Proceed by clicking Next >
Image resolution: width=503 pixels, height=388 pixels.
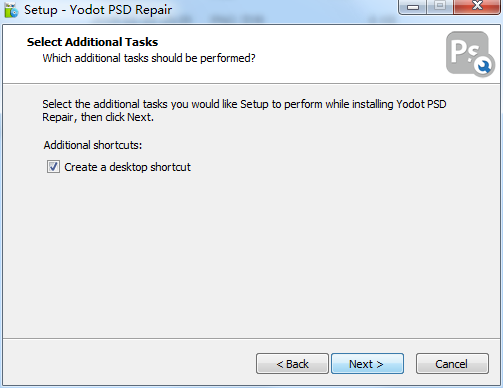tap(367, 364)
